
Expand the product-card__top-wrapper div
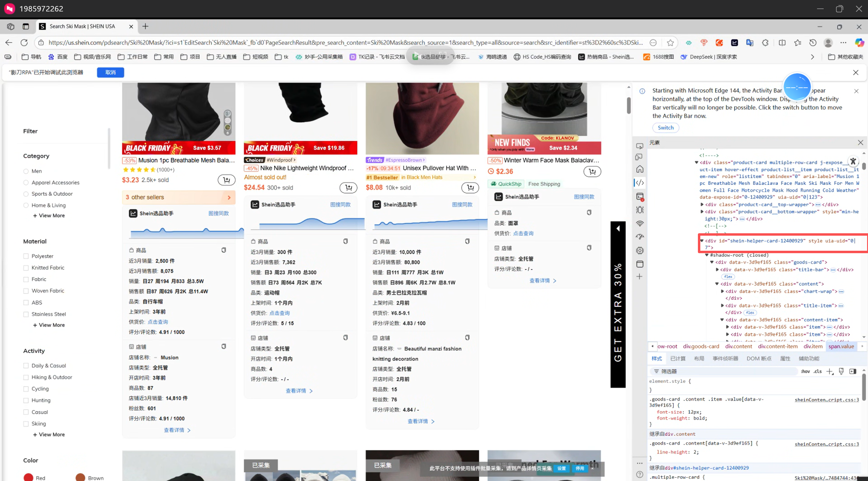pyautogui.click(x=702, y=205)
